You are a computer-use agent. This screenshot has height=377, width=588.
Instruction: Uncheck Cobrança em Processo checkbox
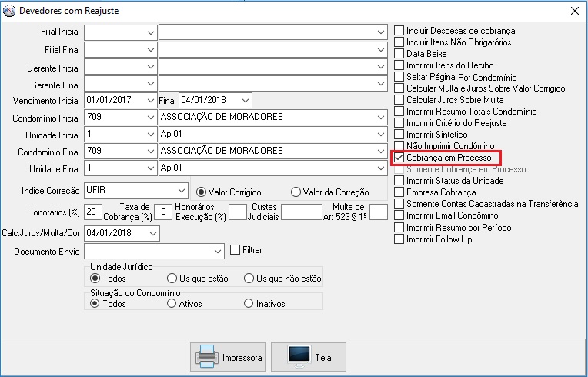[399, 158]
